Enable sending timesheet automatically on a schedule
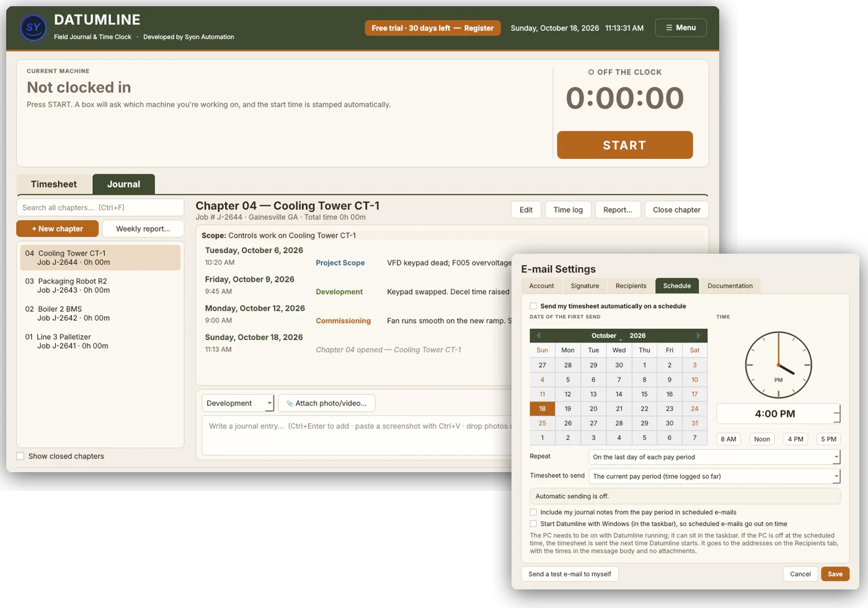 533,306
